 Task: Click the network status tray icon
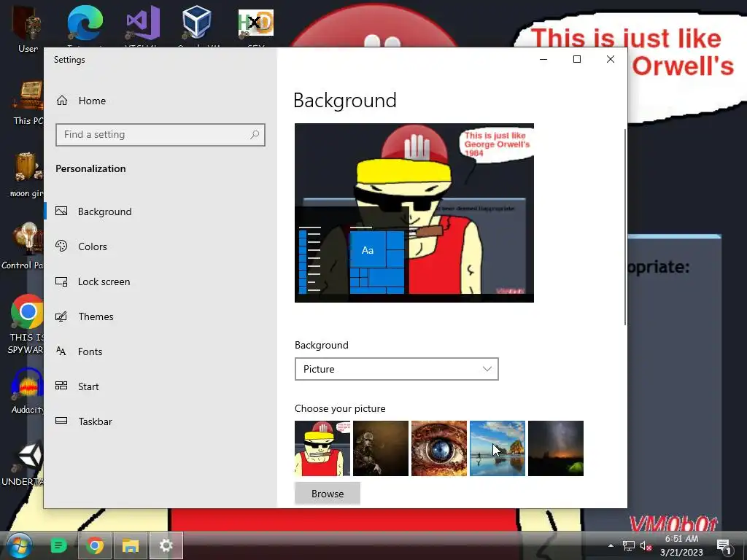coord(628,545)
